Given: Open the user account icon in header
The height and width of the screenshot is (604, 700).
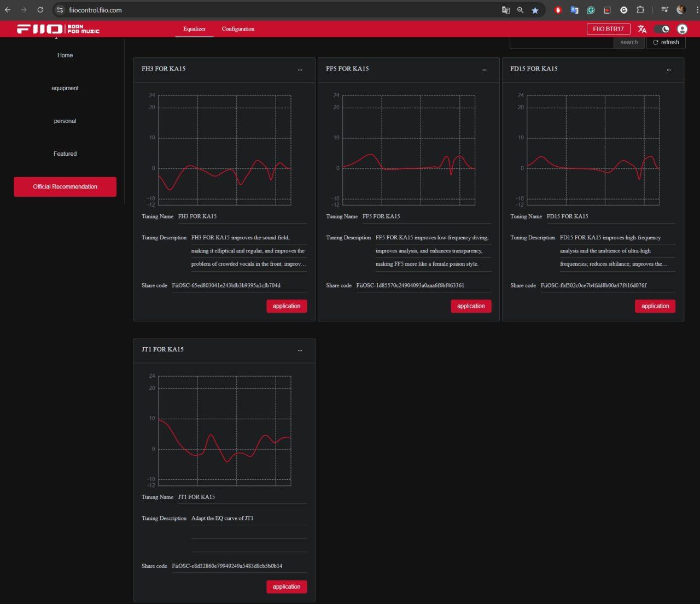Looking at the screenshot, I should [x=682, y=29].
